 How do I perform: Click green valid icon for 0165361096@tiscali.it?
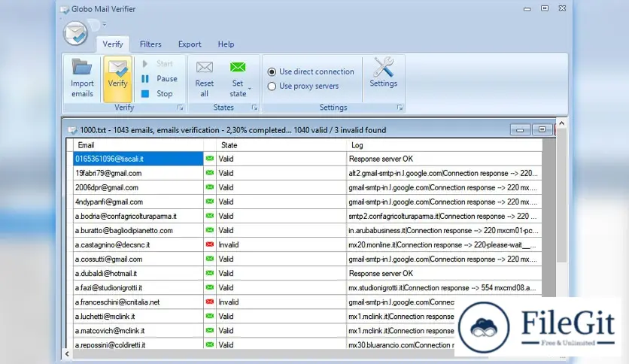pyautogui.click(x=209, y=159)
